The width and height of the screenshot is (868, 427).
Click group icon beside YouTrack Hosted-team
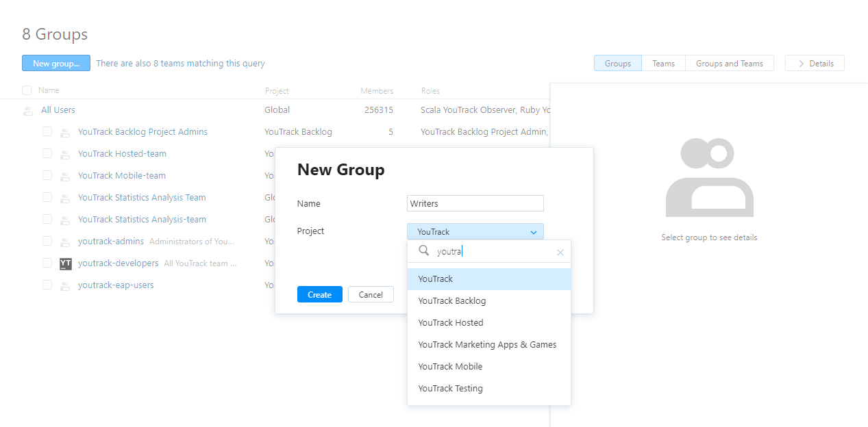point(65,155)
